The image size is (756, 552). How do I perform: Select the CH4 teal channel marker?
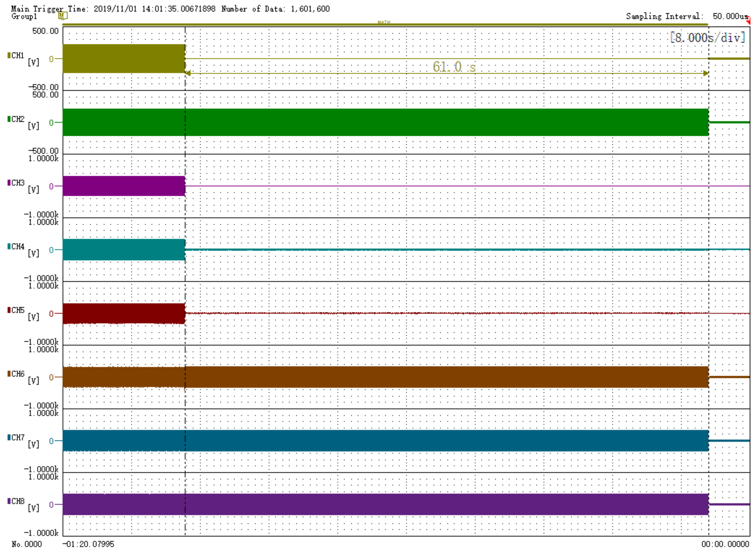click(x=9, y=247)
